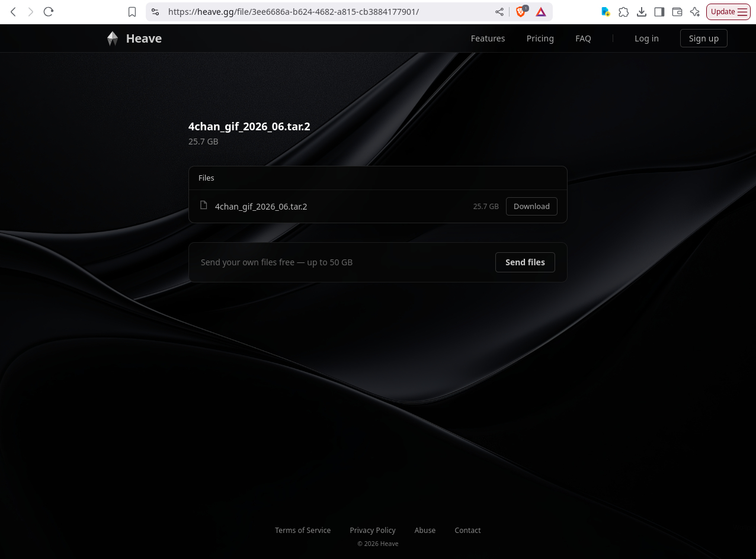Show browser downloads
The height and width of the screenshot is (559, 756).
pos(641,12)
